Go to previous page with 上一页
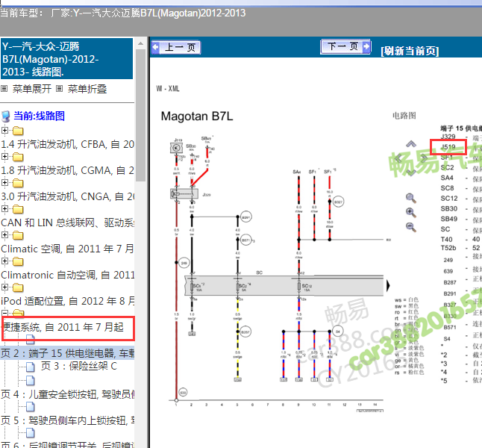This screenshot has width=482, height=448. coord(176,47)
